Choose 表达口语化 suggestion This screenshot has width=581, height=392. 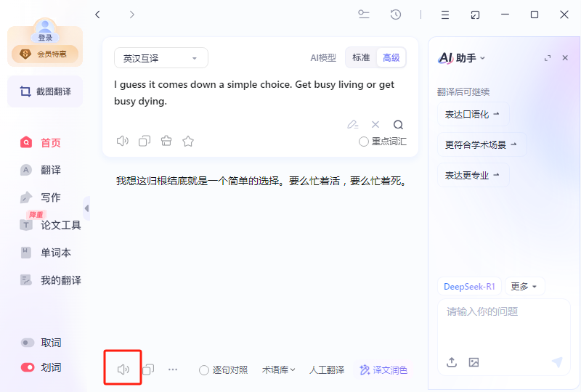(x=474, y=114)
